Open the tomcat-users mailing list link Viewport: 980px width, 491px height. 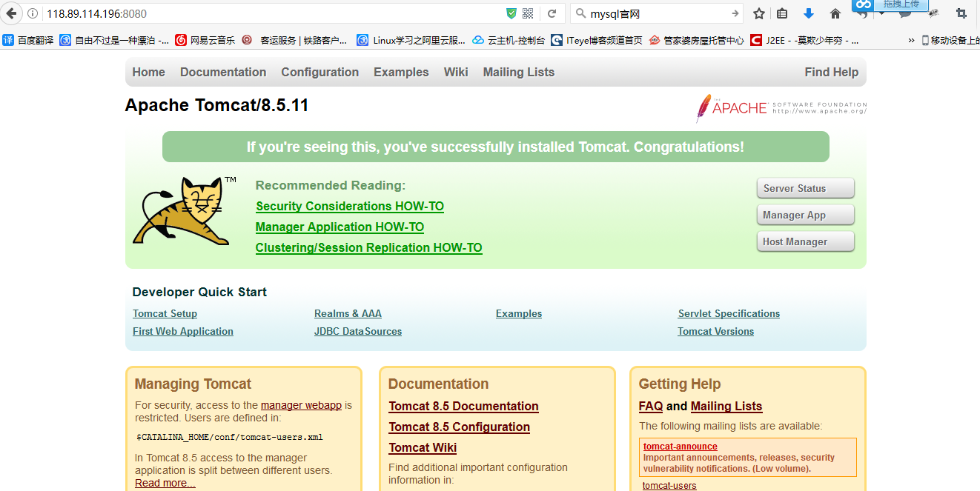pos(669,486)
